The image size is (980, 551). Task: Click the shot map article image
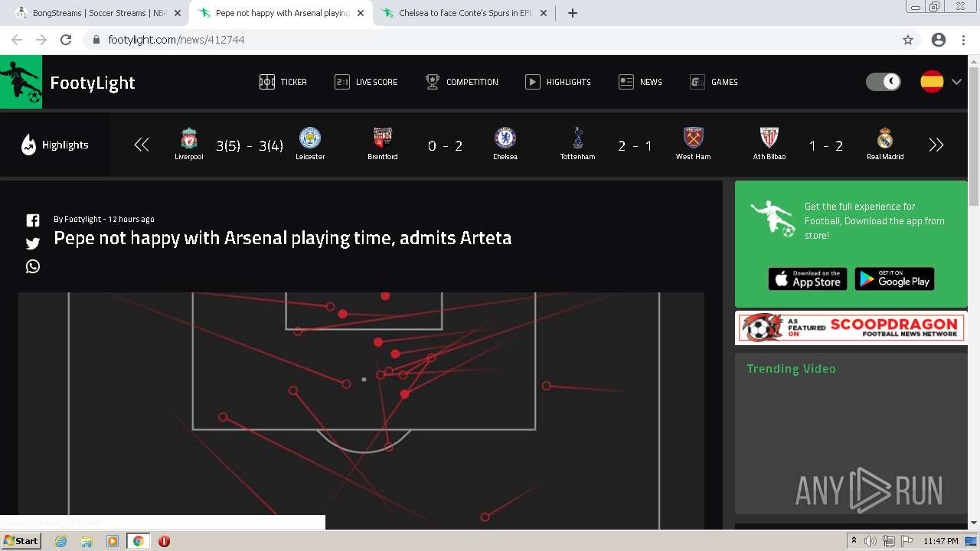coord(361,410)
